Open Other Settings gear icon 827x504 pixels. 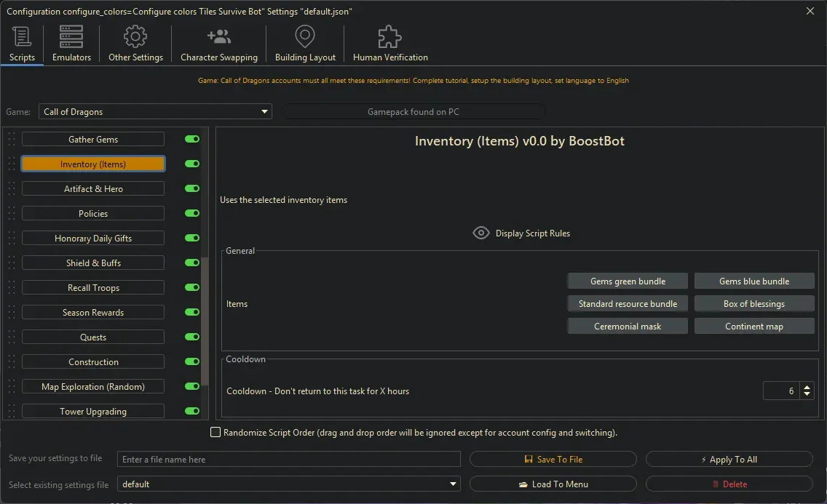(x=135, y=36)
